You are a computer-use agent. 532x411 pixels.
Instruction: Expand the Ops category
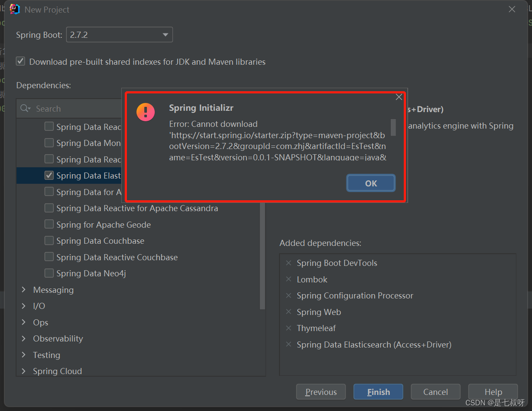click(x=24, y=322)
